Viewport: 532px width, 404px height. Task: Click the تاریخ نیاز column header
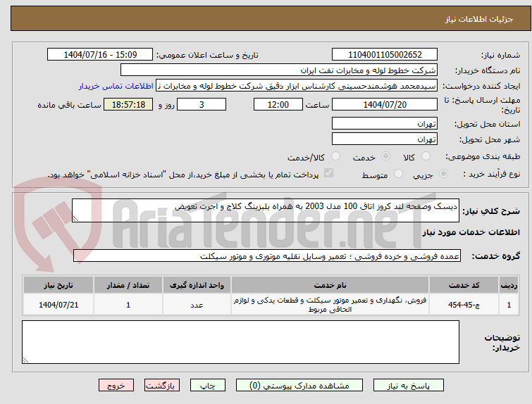tap(58, 285)
